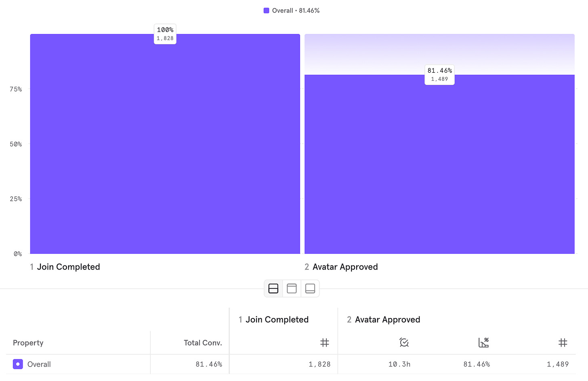Viewport: 588px width, 381px height.
Task: Click the count hash icon under Join Completed
Action: pyautogui.click(x=325, y=343)
